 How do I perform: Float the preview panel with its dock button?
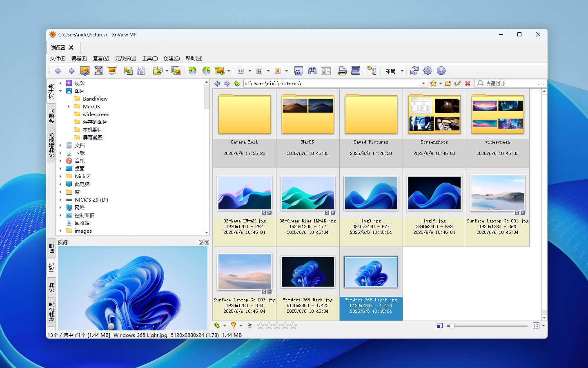tap(201, 242)
